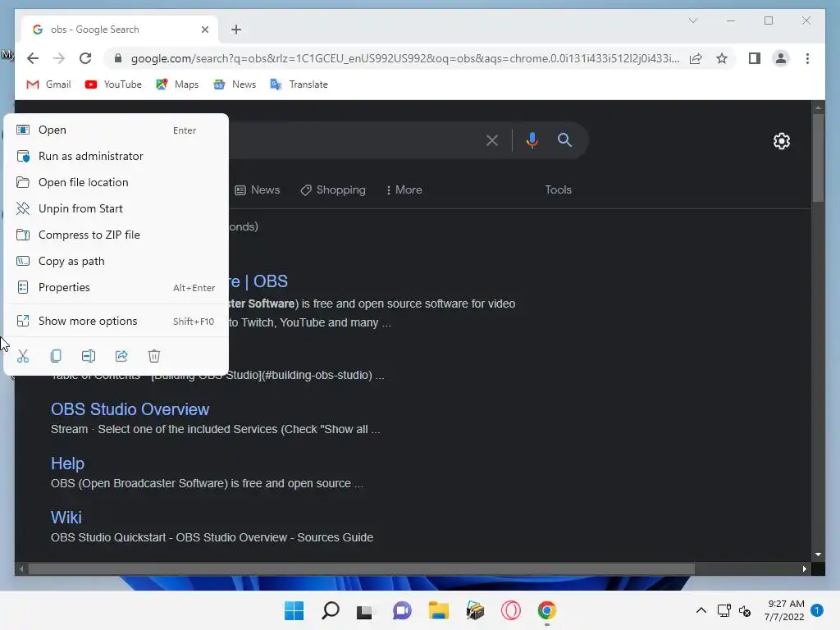Open the Chat taskbar icon
Image resolution: width=840 pixels, height=630 pixels.
click(402, 610)
